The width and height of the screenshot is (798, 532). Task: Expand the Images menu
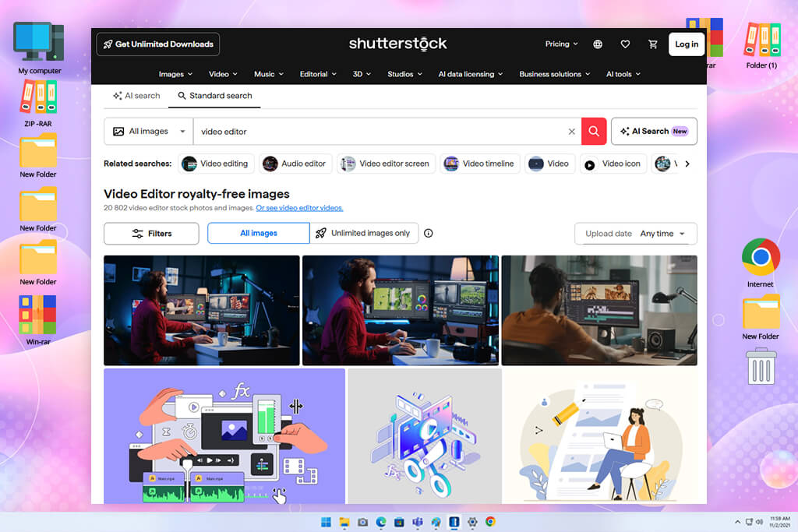175,74
